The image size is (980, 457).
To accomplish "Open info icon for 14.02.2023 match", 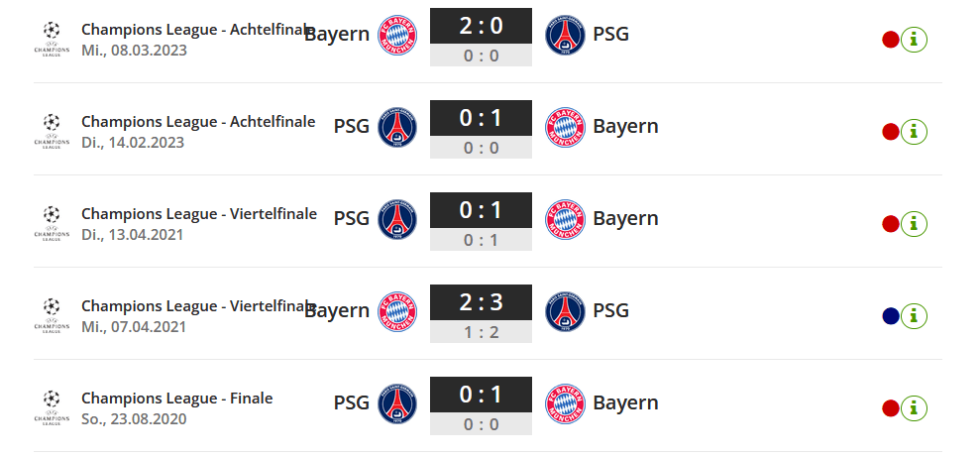I will tap(914, 132).
